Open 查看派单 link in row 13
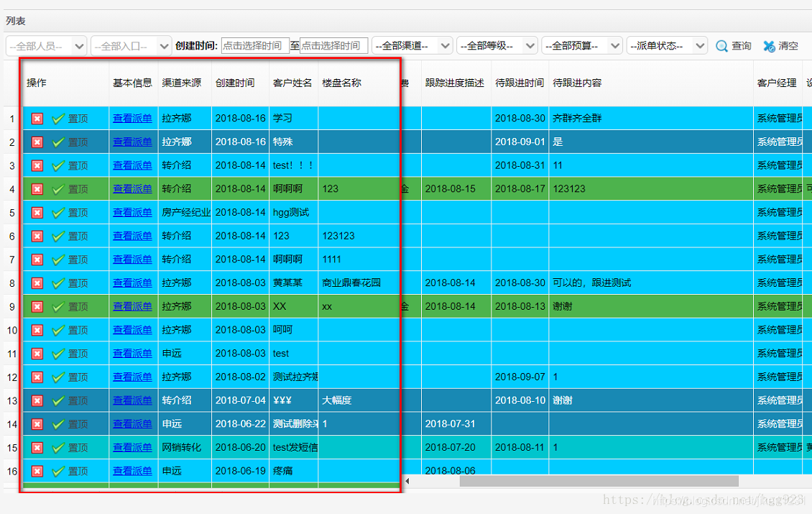The width and height of the screenshot is (812, 514). coord(132,400)
